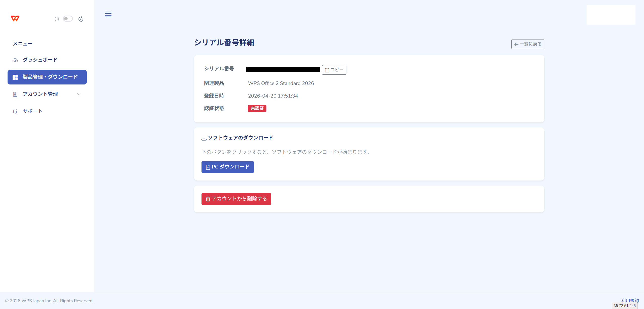Click the PC ダウンロード button
Image resolution: width=644 pixels, height=309 pixels.
227,167
